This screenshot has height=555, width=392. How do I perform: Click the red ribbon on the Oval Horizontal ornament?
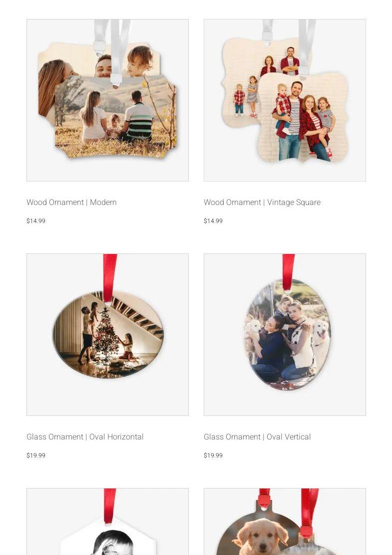coord(109,278)
